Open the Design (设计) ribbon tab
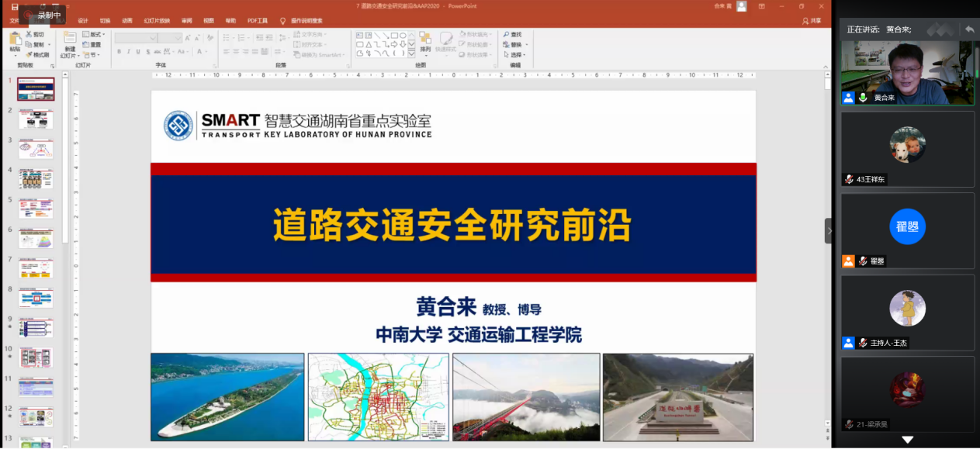980x449 pixels. [x=83, y=21]
